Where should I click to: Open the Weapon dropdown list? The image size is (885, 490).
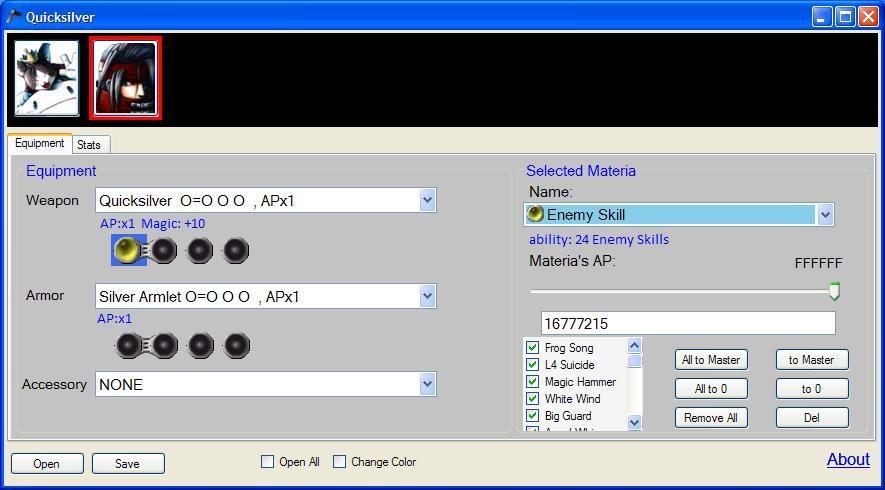coord(427,200)
